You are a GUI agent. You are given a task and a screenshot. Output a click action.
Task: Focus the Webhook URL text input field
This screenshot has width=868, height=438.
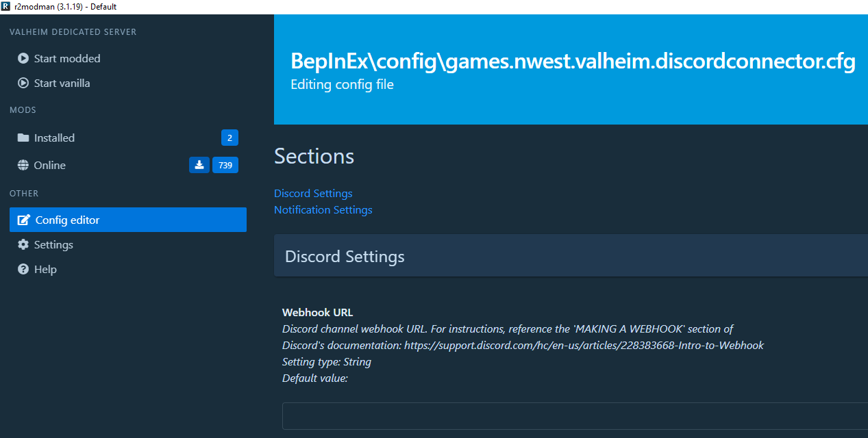tap(574, 416)
